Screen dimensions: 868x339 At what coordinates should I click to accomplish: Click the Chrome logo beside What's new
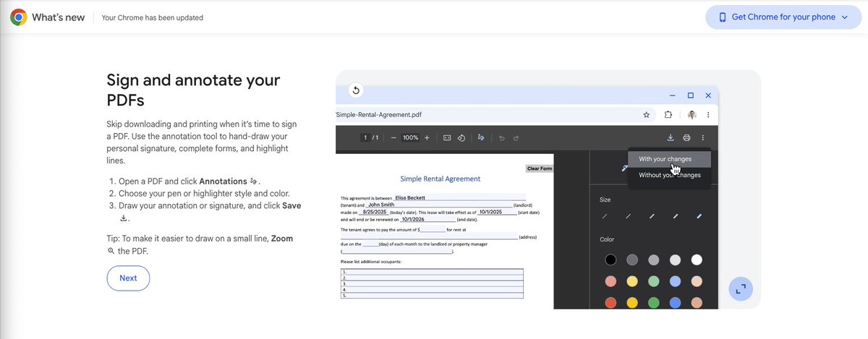pyautogui.click(x=19, y=17)
